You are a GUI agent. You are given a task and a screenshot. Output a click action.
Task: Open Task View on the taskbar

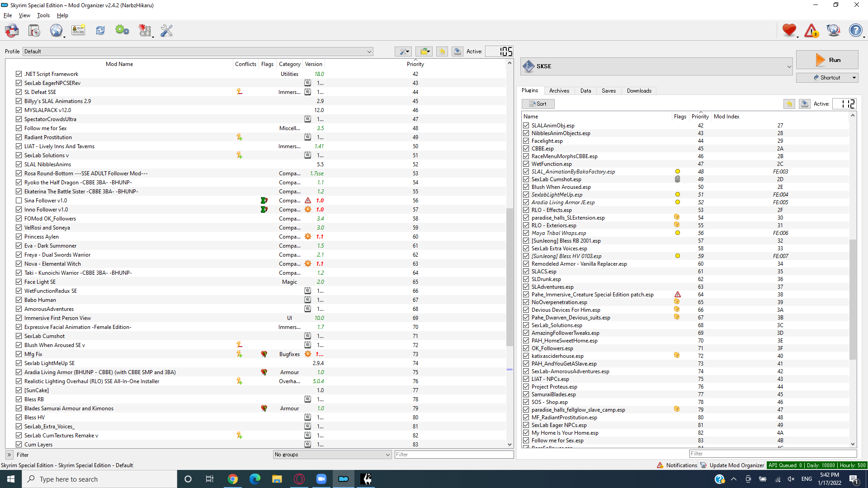point(210,479)
